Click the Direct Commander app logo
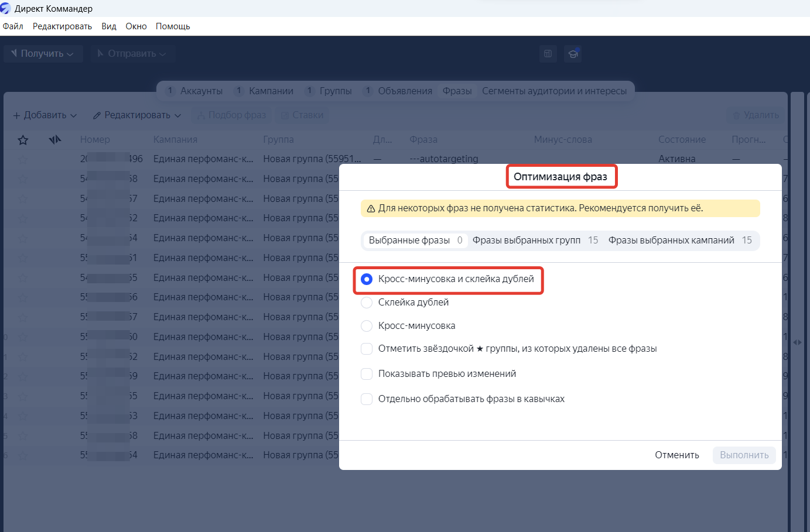The image size is (810, 532). 6,8
